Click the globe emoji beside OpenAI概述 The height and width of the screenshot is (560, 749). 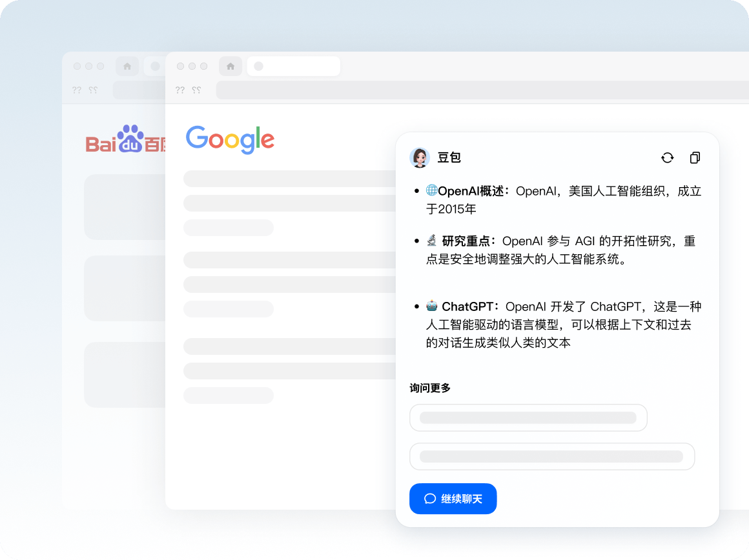(x=431, y=191)
